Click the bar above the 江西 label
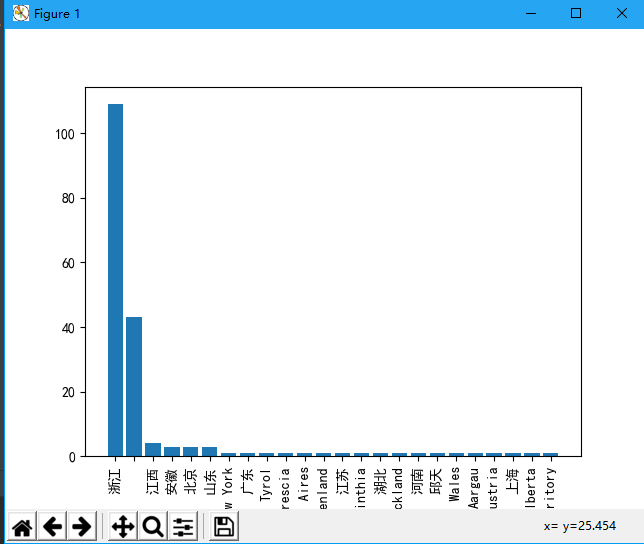 pos(153,450)
